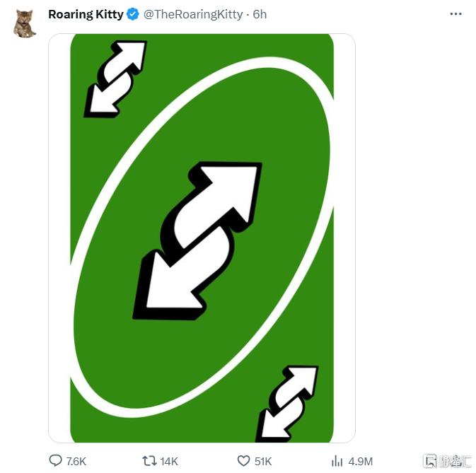The image size is (476, 473).
Task: Open view analytics bar chart icon
Action: pyautogui.click(x=337, y=461)
